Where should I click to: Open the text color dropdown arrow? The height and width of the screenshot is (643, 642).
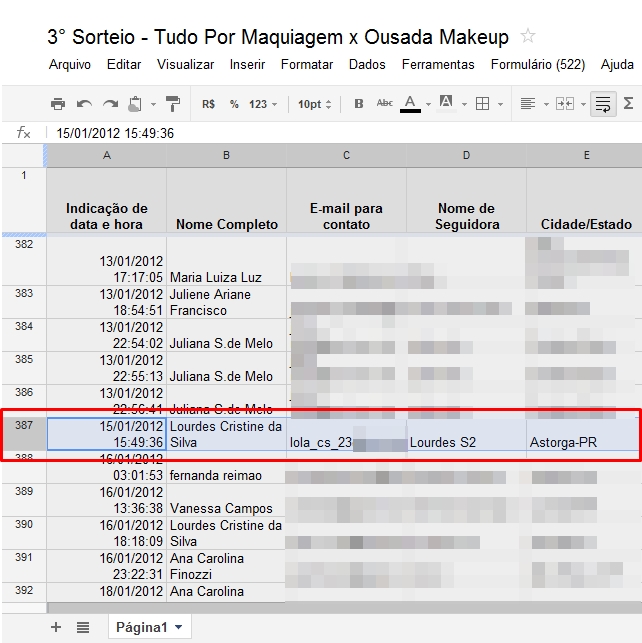[x=428, y=105]
